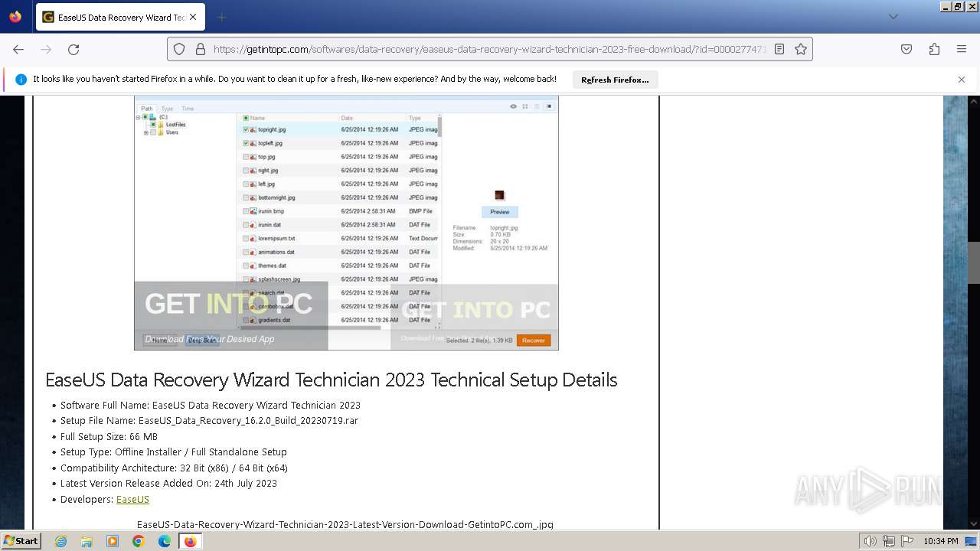Select the Firefox taskbar button
This screenshot has height=551, width=980.
coord(190,541)
